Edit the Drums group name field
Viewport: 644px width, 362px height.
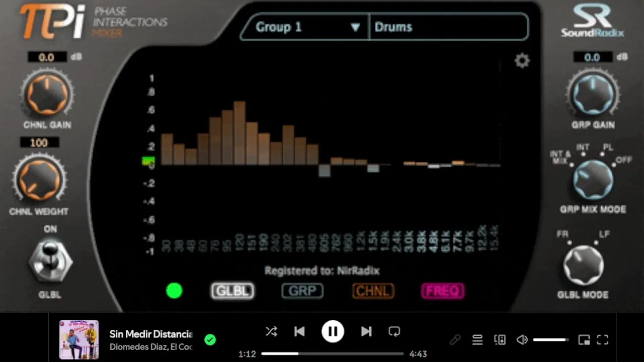click(x=449, y=27)
